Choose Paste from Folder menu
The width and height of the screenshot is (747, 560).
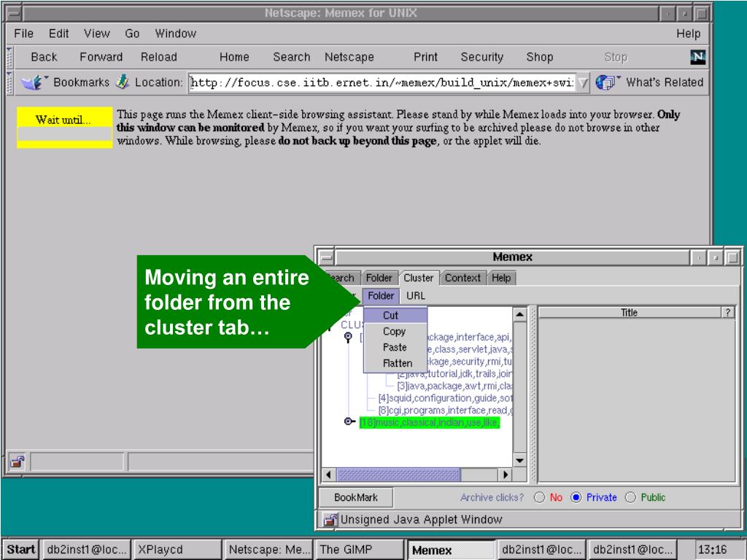[395, 347]
